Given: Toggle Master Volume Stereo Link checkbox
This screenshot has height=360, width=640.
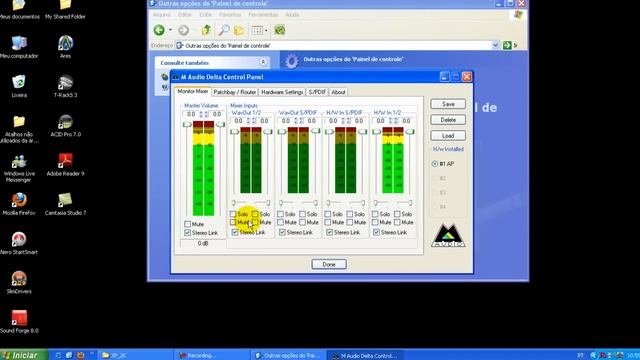Looking at the screenshot, I should point(187,232).
